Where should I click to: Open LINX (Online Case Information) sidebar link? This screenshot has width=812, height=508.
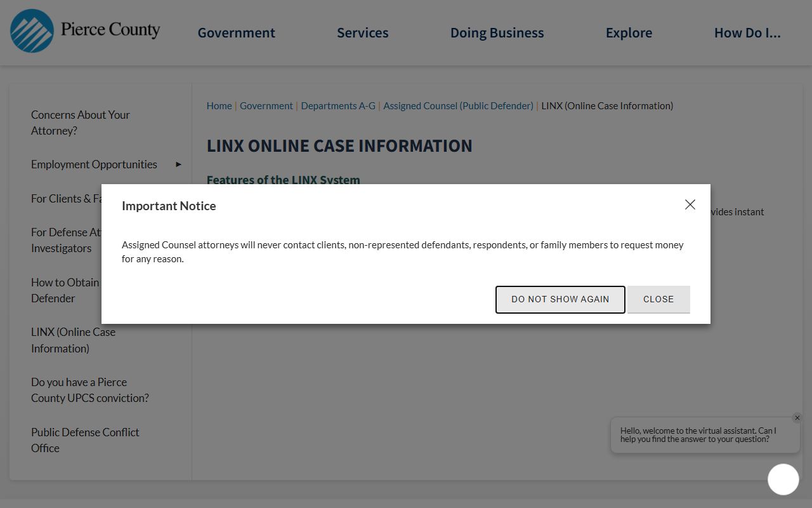(73, 340)
